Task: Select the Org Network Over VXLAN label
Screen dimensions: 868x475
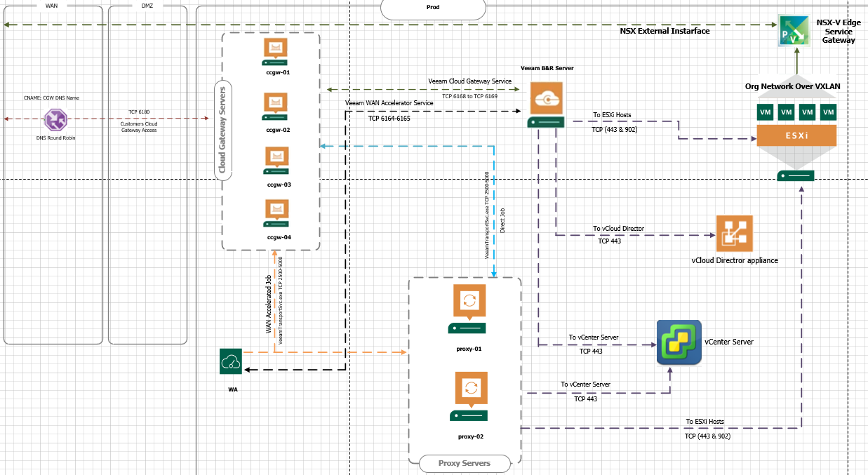Action: coord(792,86)
